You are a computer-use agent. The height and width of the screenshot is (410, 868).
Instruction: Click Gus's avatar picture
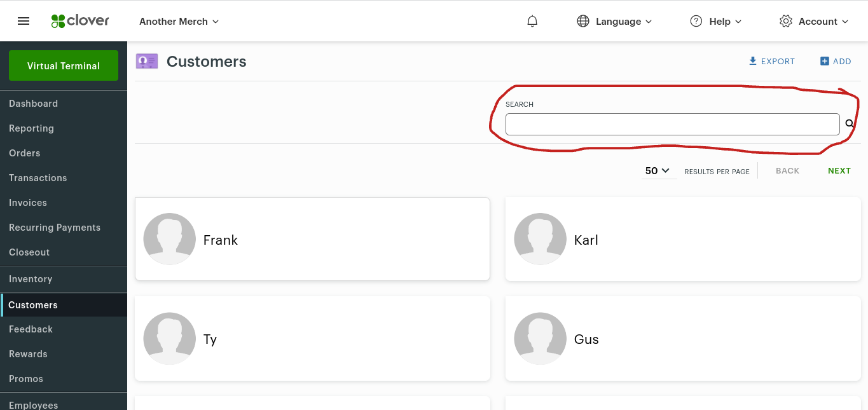tap(540, 338)
